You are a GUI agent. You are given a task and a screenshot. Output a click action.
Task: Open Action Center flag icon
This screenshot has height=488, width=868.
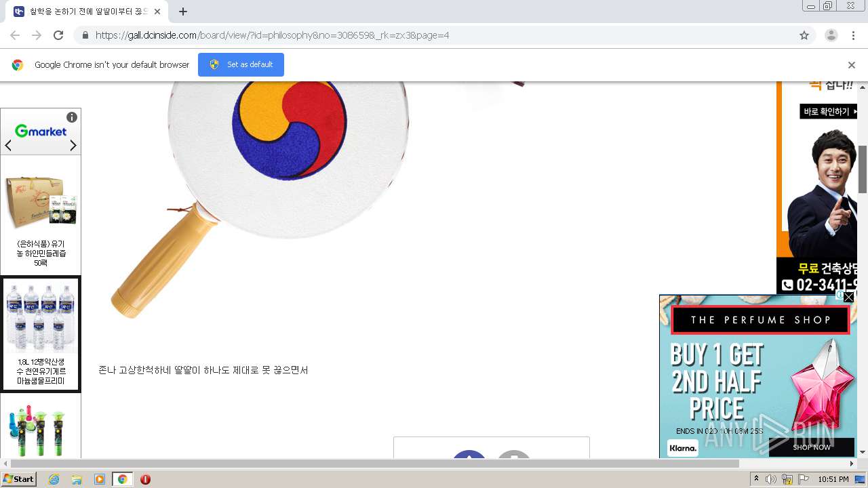tap(804, 479)
